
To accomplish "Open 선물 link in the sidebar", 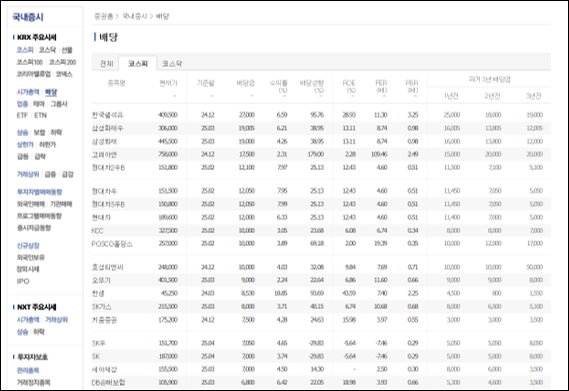I will pyautogui.click(x=67, y=50).
